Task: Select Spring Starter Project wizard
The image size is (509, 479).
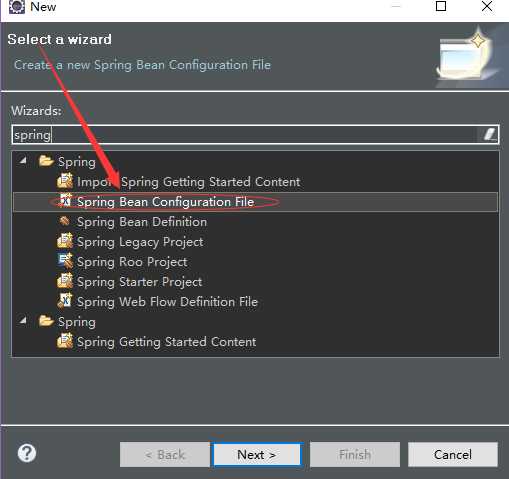Action: [139, 282]
